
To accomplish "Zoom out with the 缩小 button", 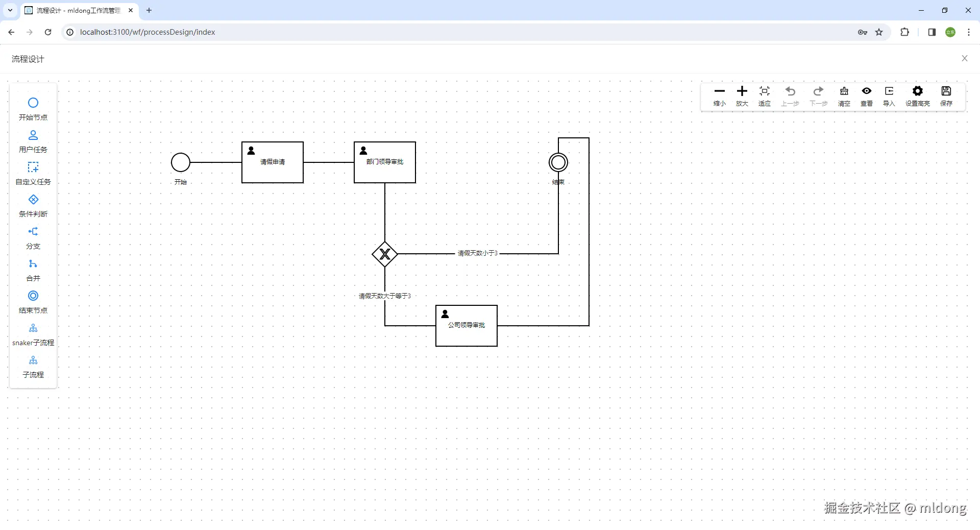I will point(720,95).
